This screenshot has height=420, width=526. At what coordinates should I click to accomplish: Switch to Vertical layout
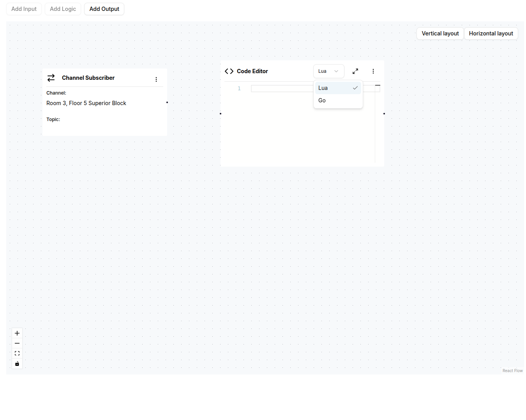point(440,33)
